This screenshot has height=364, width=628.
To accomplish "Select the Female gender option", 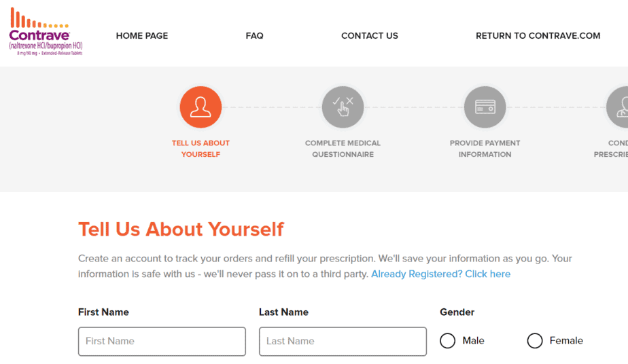I will tap(535, 341).
